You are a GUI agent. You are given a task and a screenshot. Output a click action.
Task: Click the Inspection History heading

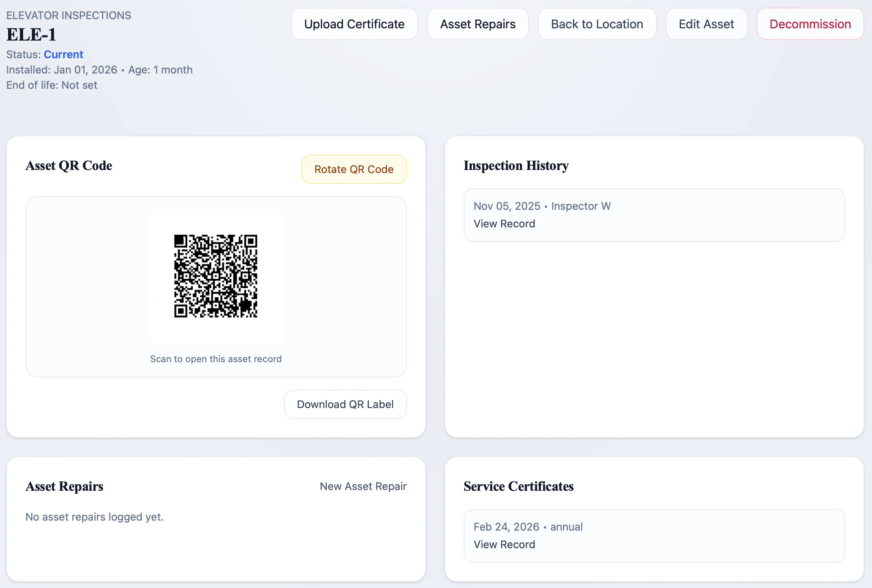pos(516,166)
